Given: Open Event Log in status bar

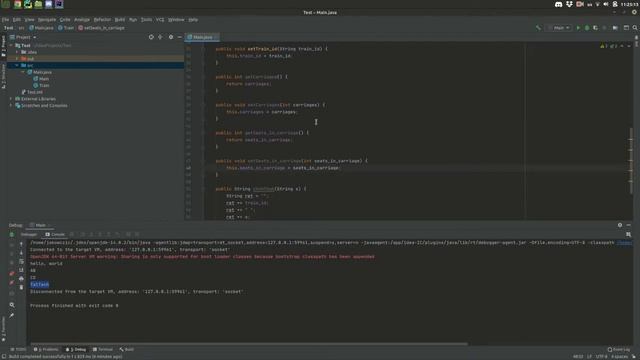Looking at the screenshot, I should (619, 349).
